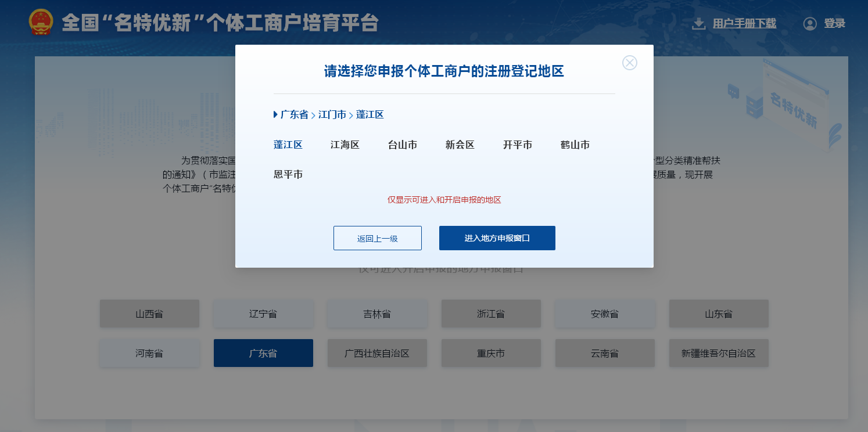Select 开平市 district option

[x=517, y=145]
